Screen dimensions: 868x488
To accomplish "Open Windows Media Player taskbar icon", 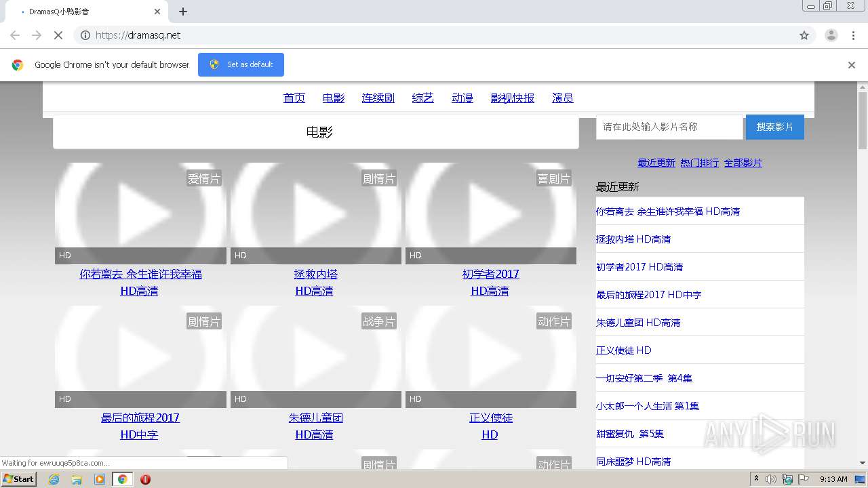I will (x=100, y=479).
